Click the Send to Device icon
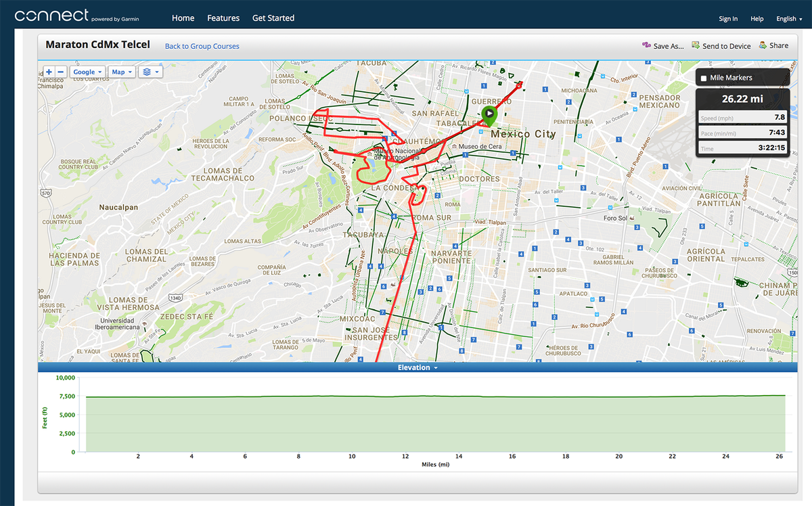This screenshot has height=506, width=812. point(695,45)
